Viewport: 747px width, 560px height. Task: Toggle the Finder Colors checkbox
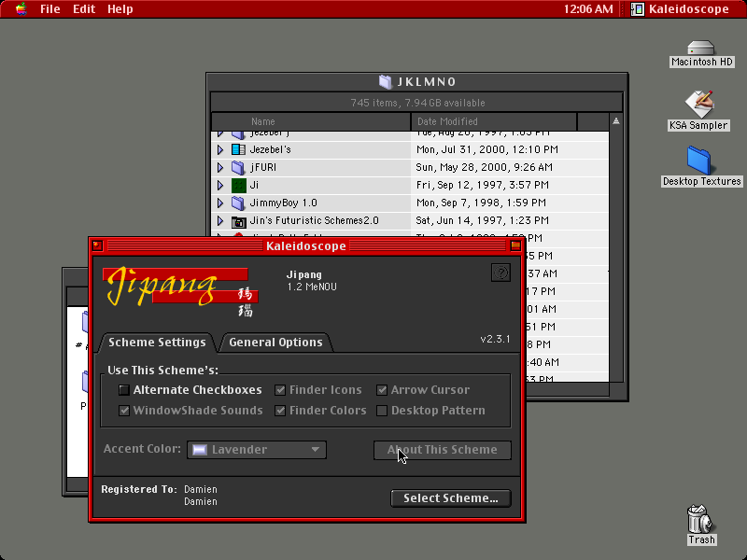[280, 411]
